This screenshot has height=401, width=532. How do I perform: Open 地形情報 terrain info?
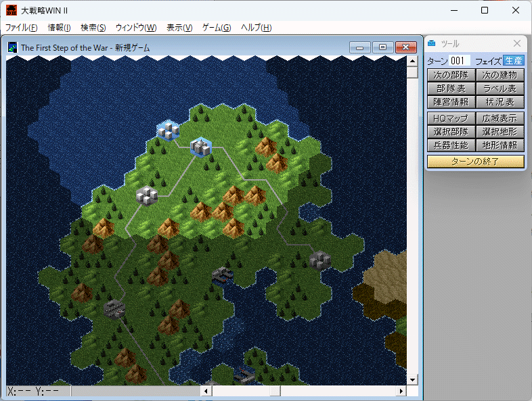[500, 145]
